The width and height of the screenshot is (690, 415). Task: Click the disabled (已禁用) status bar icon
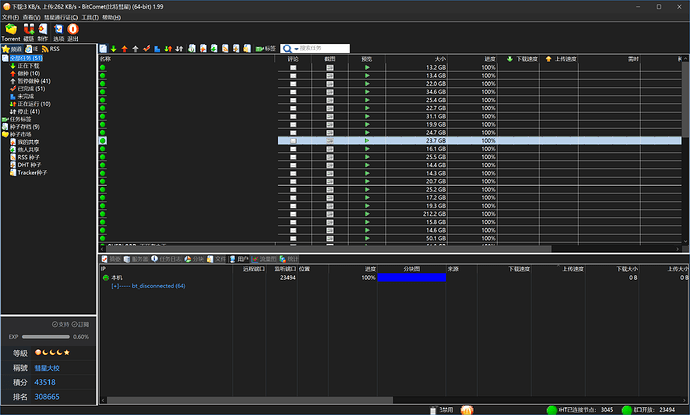point(433,410)
